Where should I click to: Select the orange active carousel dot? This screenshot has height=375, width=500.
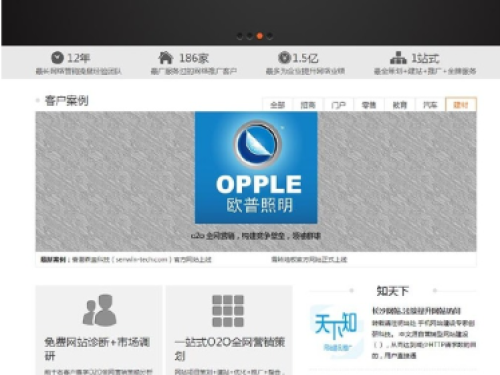(260, 36)
